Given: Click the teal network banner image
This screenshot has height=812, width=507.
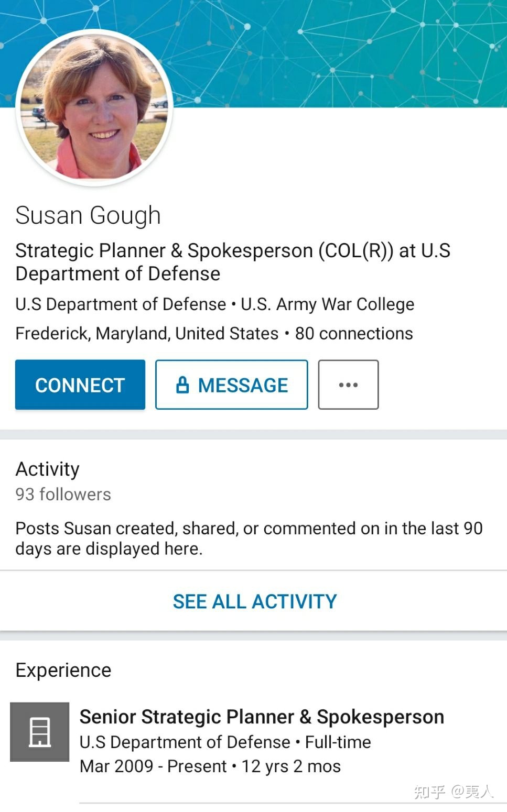Looking at the screenshot, I should (x=336, y=52).
